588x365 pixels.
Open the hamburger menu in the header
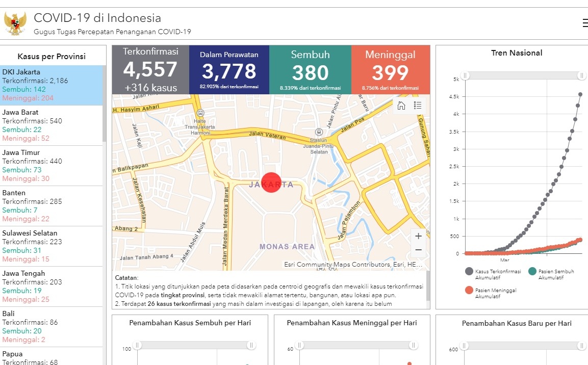tap(584, 23)
